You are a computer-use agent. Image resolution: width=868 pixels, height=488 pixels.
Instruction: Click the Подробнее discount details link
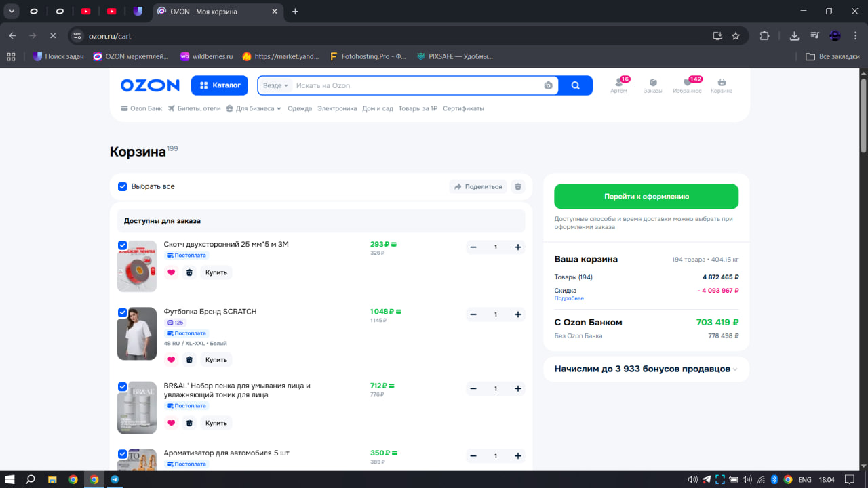pyautogui.click(x=568, y=298)
